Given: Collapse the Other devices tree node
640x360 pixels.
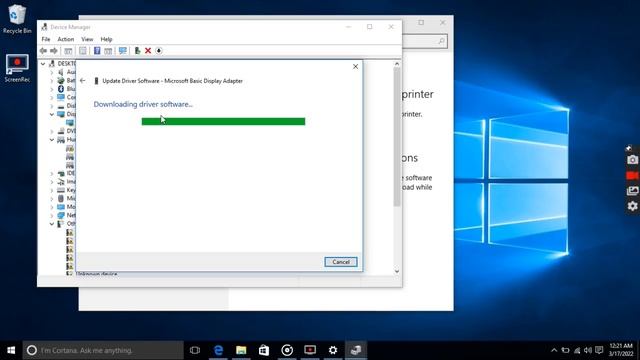Looking at the screenshot, I should coord(52,224).
